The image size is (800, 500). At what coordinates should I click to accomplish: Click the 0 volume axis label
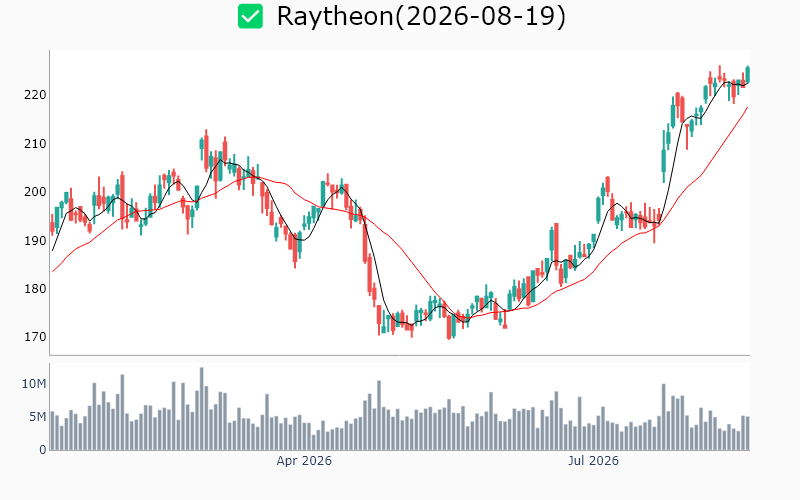point(43,450)
